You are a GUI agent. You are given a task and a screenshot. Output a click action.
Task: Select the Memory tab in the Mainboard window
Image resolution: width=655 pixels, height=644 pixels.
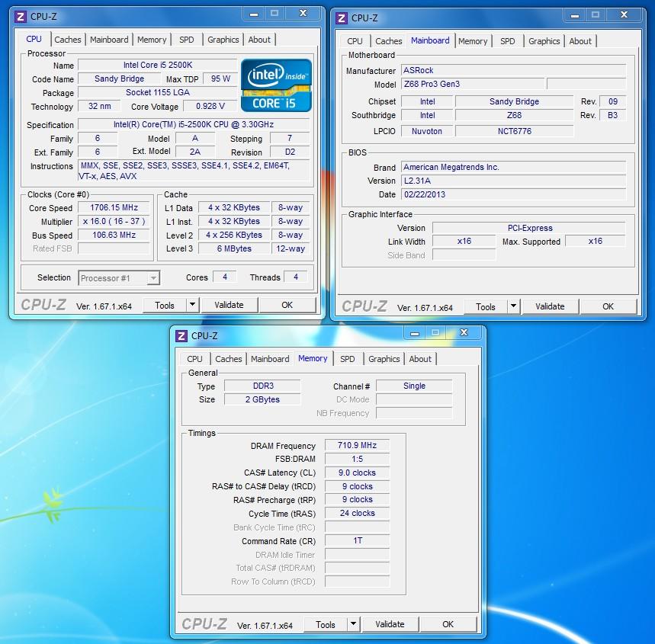point(473,41)
